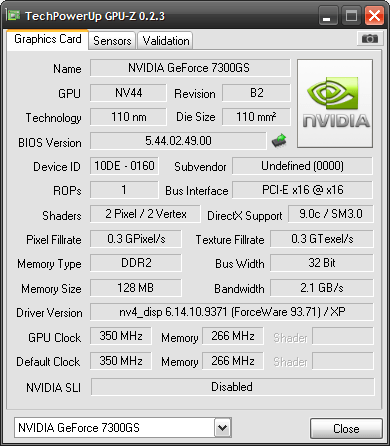Click the Default Clock row Memory 266 MHz field

click(x=233, y=361)
